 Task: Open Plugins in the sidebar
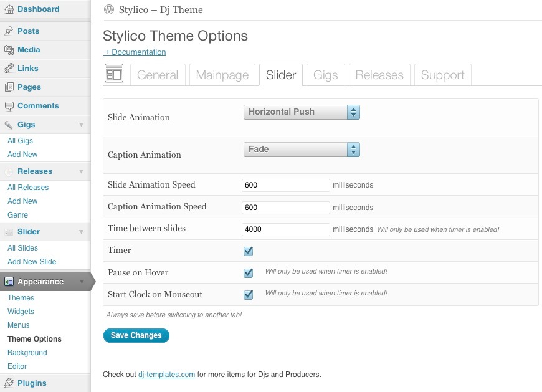tap(32, 383)
